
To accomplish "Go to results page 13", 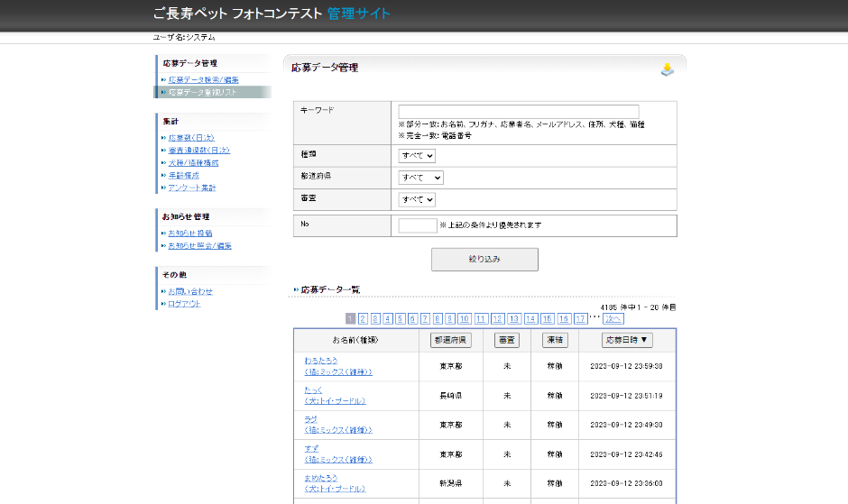I will 514,318.
